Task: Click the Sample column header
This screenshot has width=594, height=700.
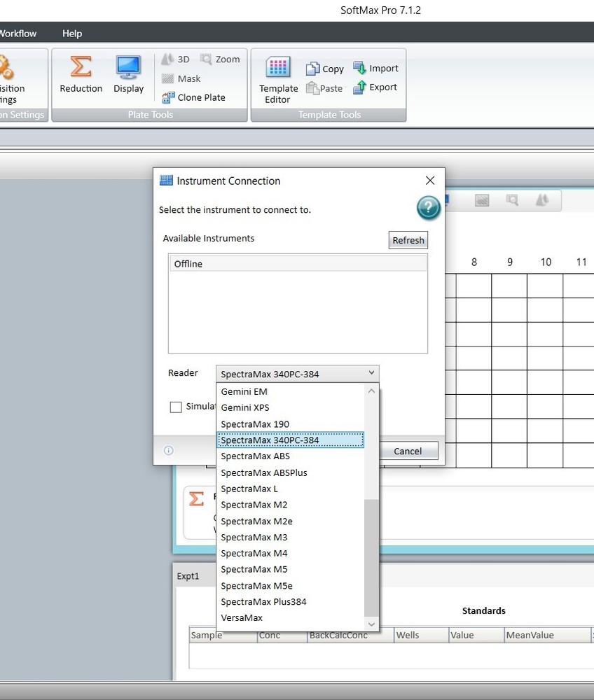Action: pos(223,636)
